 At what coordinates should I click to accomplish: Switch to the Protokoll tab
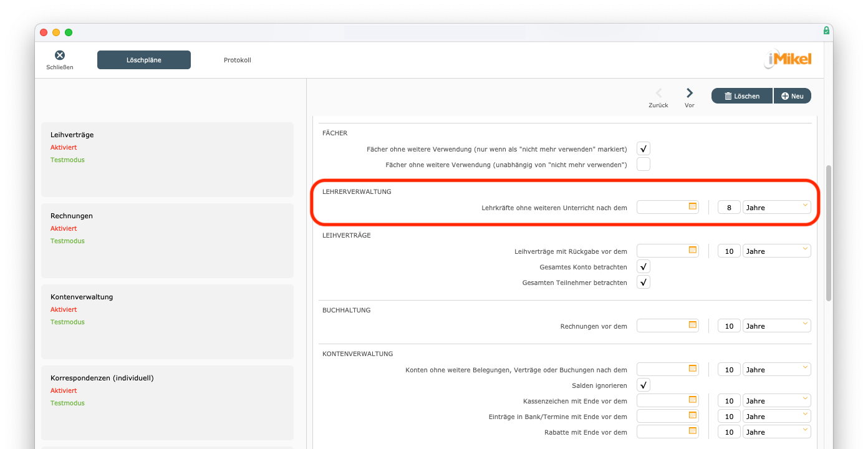[x=237, y=60]
